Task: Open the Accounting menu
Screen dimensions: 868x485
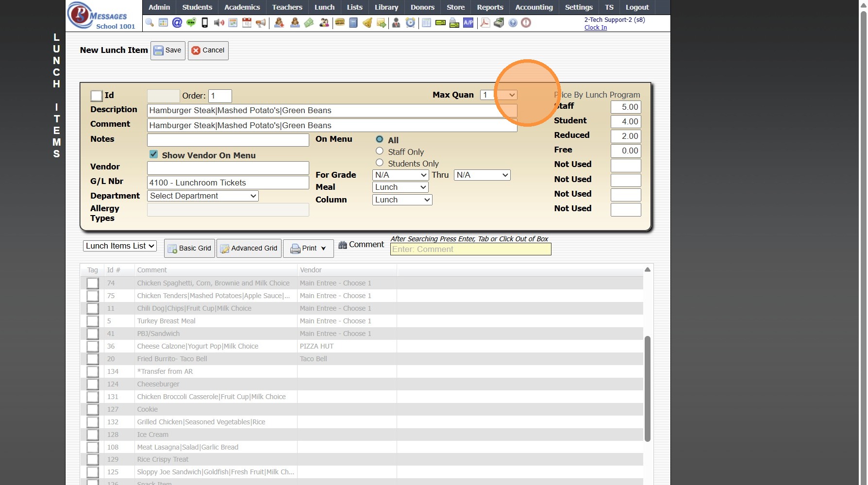Action: click(x=534, y=7)
